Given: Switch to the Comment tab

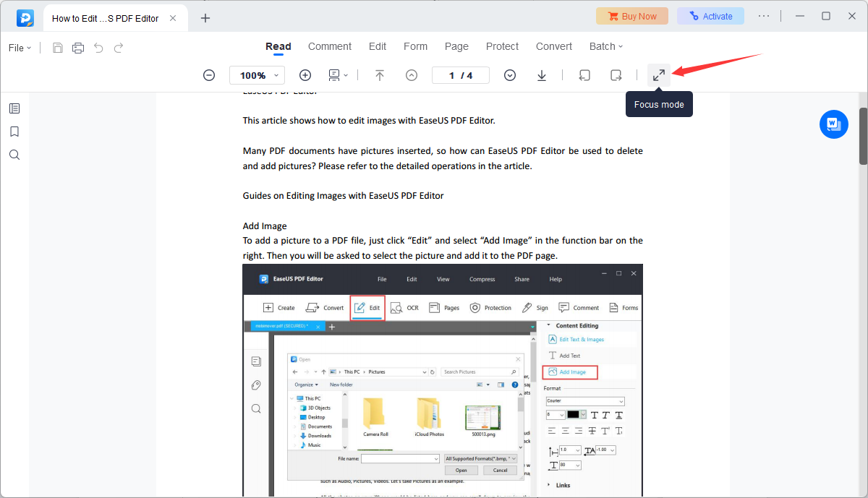Looking at the screenshot, I should pos(330,46).
